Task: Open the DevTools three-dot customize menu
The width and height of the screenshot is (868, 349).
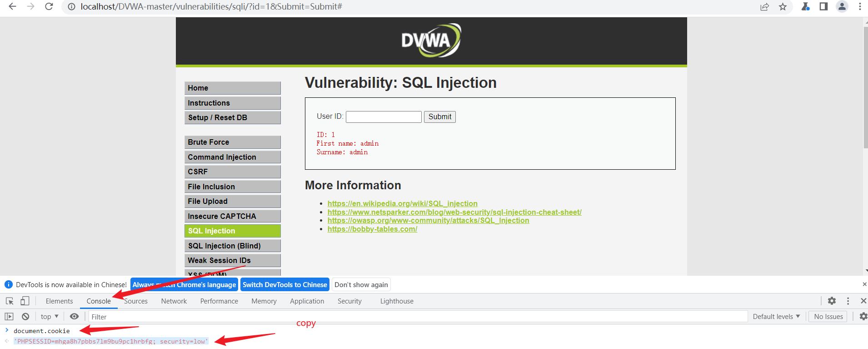Action: [x=848, y=301]
